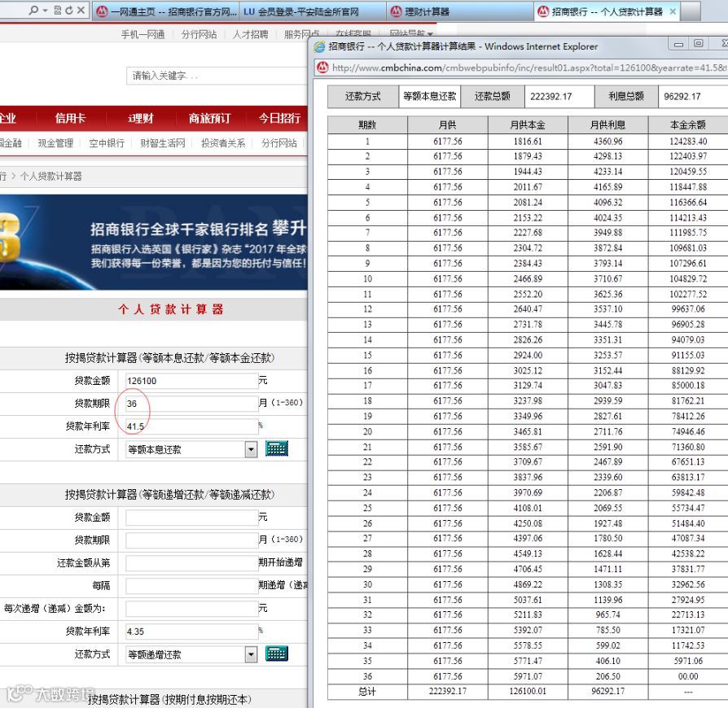Open the blank new tab button
Screen dimensions: 728x708
click(x=691, y=11)
